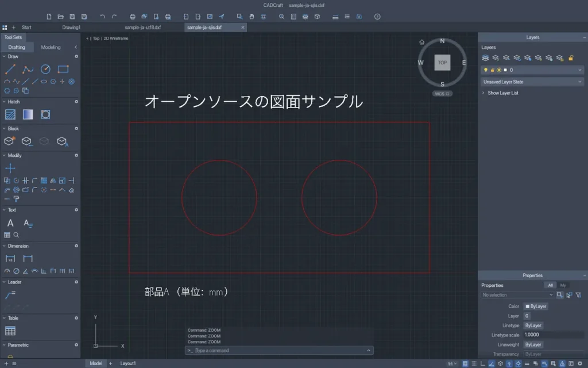The image size is (588, 368).
Task: Collapse the Tool Sets panel chevron
Action: tap(76, 47)
